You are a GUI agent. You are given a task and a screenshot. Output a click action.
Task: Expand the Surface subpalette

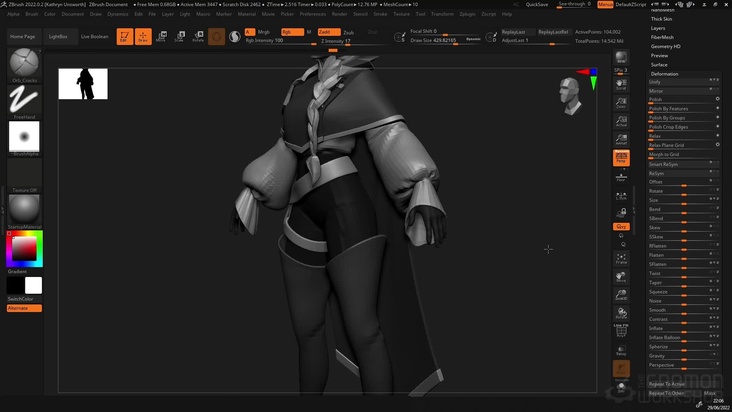pyautogui.click(x=659, y=65)
